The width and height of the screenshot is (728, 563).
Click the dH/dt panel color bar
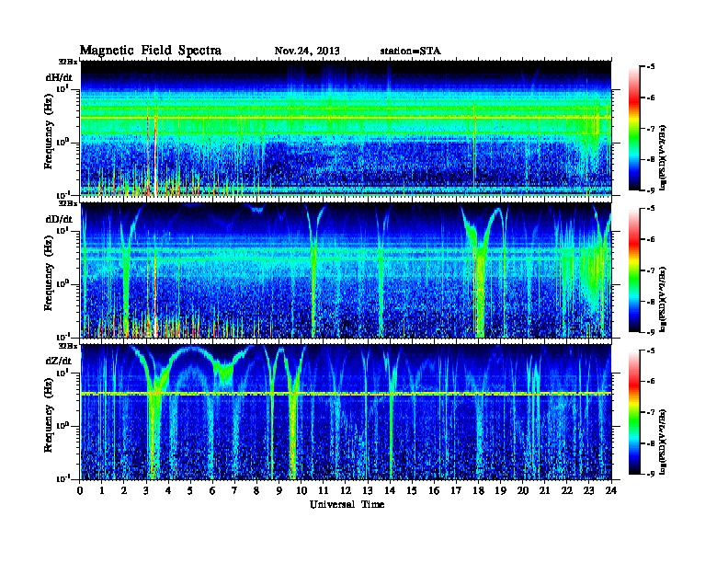[x=634, y=129]
